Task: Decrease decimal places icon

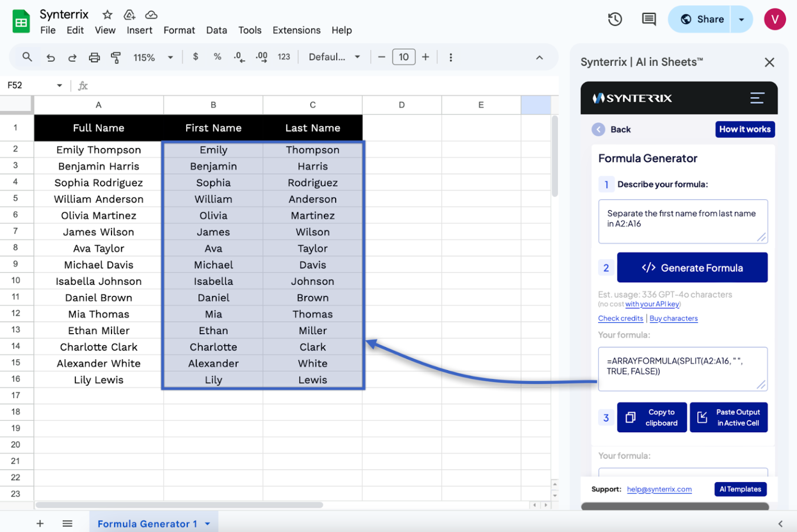Action: pos(239,57)
